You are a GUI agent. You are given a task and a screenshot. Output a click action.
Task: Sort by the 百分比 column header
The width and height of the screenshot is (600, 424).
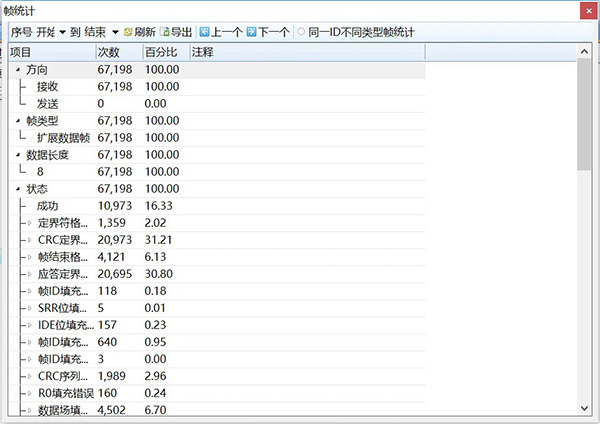pyautogui.click(x=163, y=51)
